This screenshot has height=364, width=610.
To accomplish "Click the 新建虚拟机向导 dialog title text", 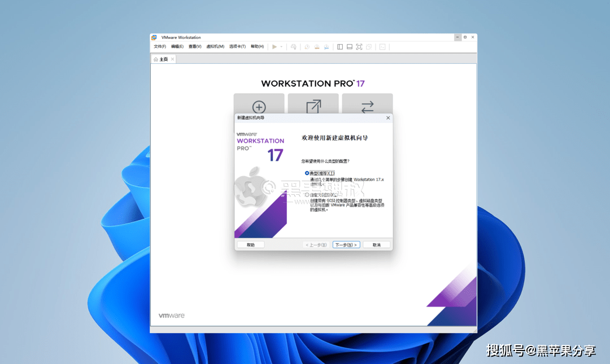I will (x=251, y=118).
